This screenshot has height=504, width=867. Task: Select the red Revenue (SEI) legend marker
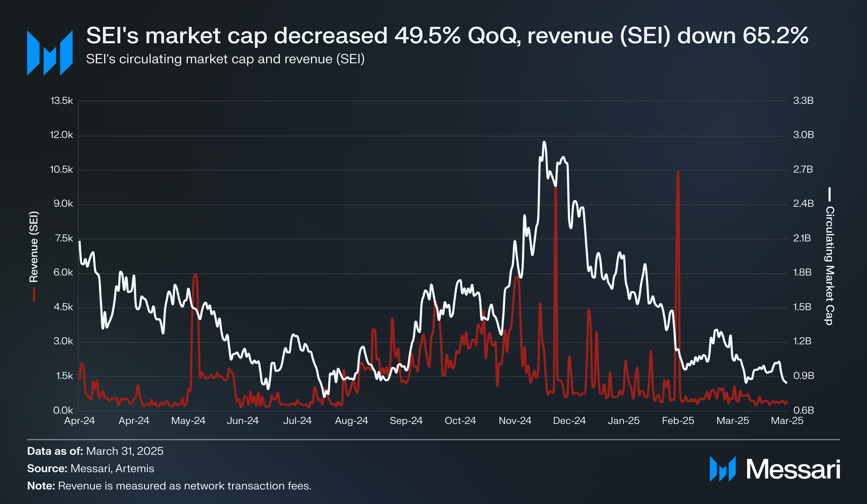pyautogui.click(x=34, y=294)
